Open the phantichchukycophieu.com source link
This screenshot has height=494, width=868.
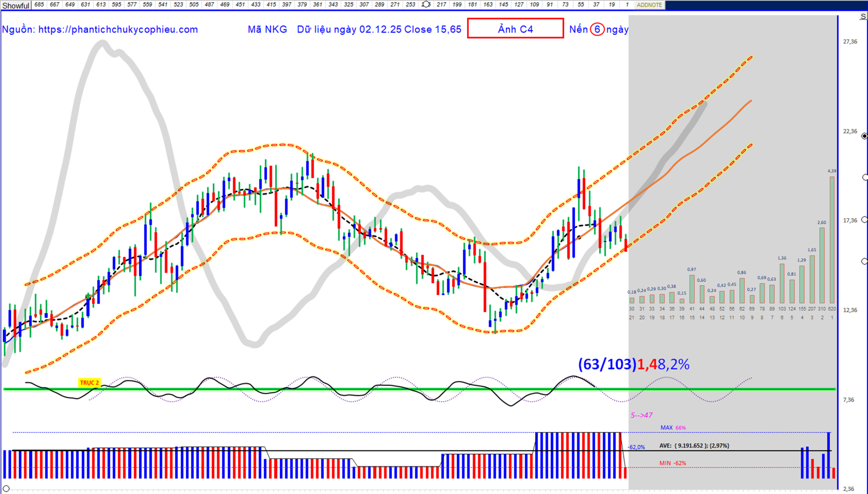tap(118, 29)
